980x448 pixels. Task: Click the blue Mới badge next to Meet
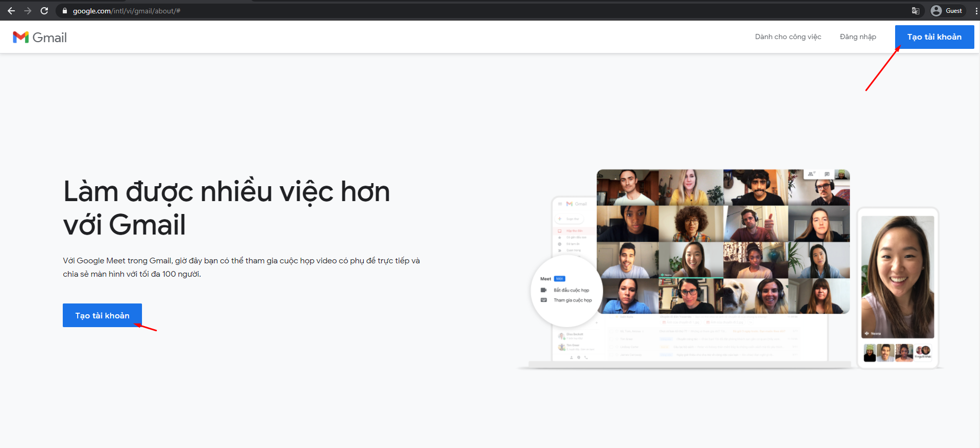tap(560, 279)
